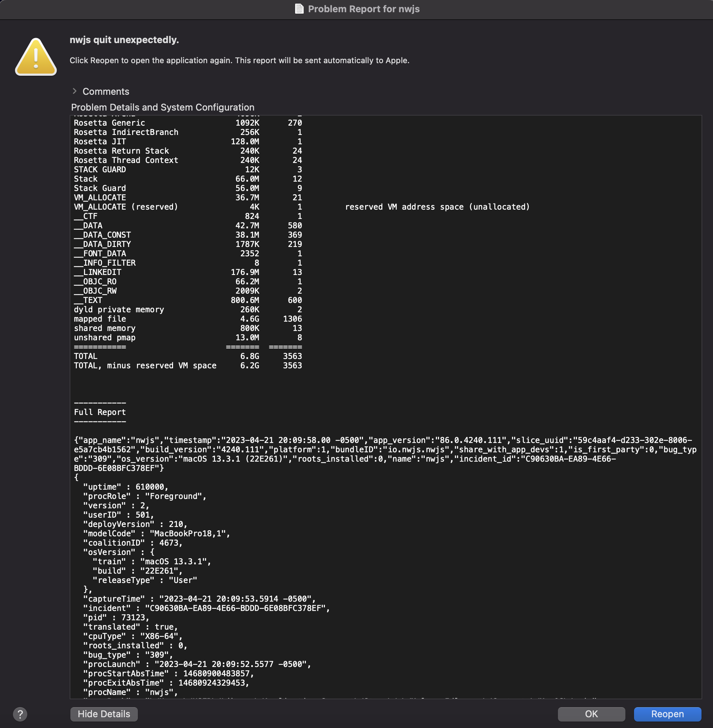713x728 pixels.
Task: Click the 'shared memory' row
Action: coord(188,328)
